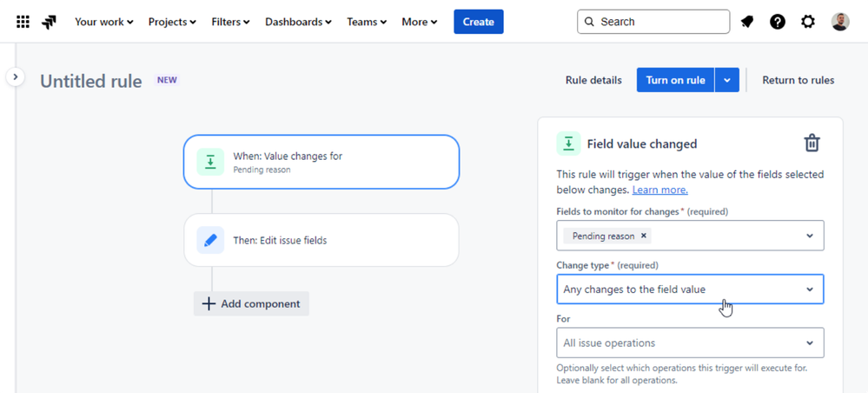Open the For issue operations dropdown
868x393 pixels.
(x=690, y=343)
